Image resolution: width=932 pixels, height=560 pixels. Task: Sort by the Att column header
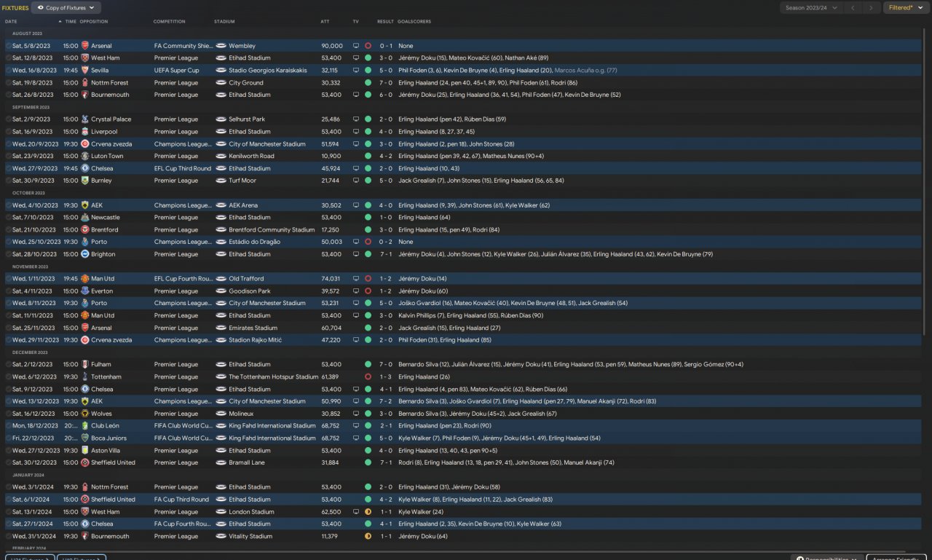[325, 22]
